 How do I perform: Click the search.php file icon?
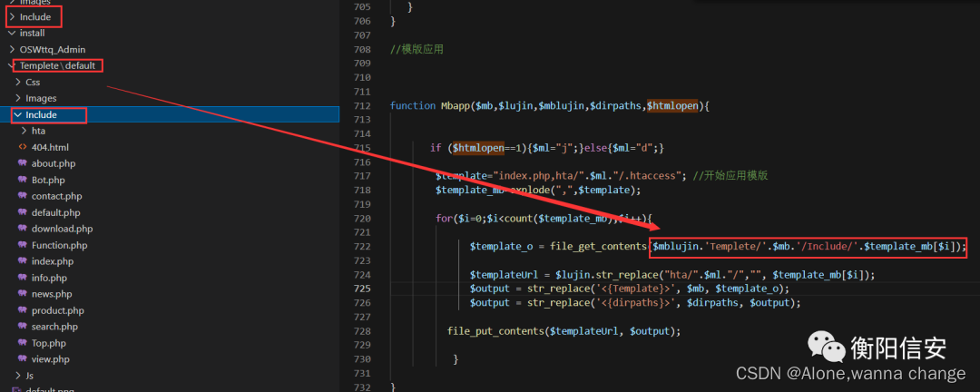pyautogui.click(x=23, y=327)
